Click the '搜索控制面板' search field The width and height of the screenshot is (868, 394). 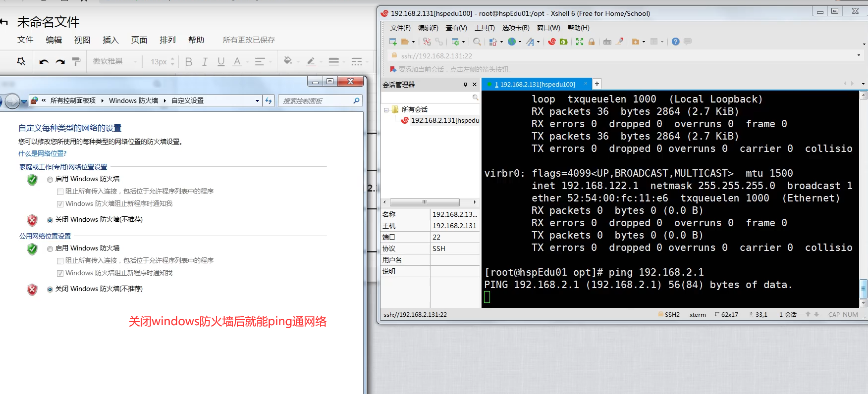[x=321, y=101]
